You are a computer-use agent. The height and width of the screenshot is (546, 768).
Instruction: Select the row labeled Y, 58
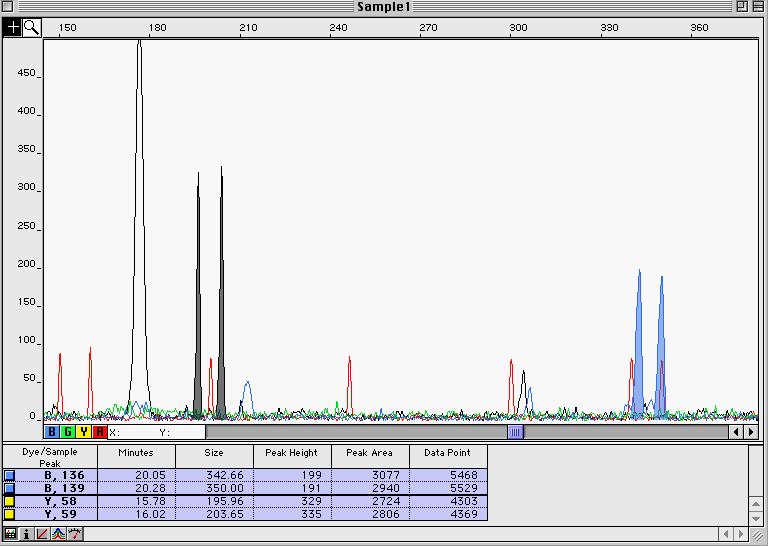coord(245,501)
